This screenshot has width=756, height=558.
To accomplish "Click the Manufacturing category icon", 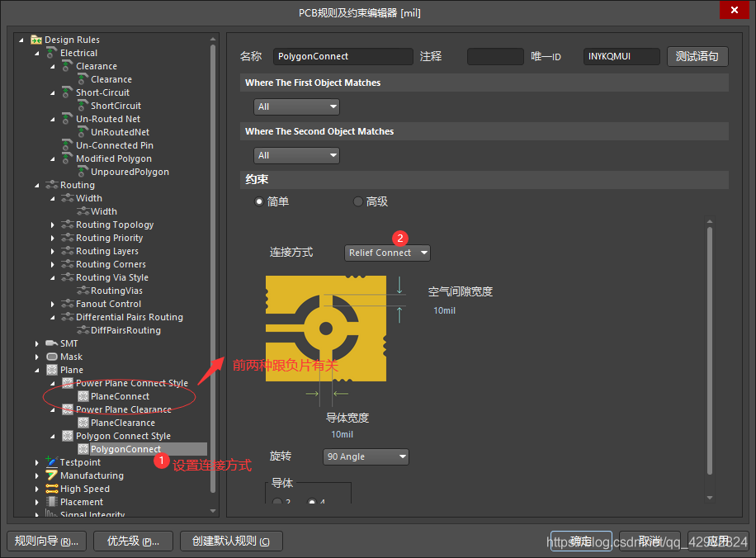I will [x=52, y=475].
